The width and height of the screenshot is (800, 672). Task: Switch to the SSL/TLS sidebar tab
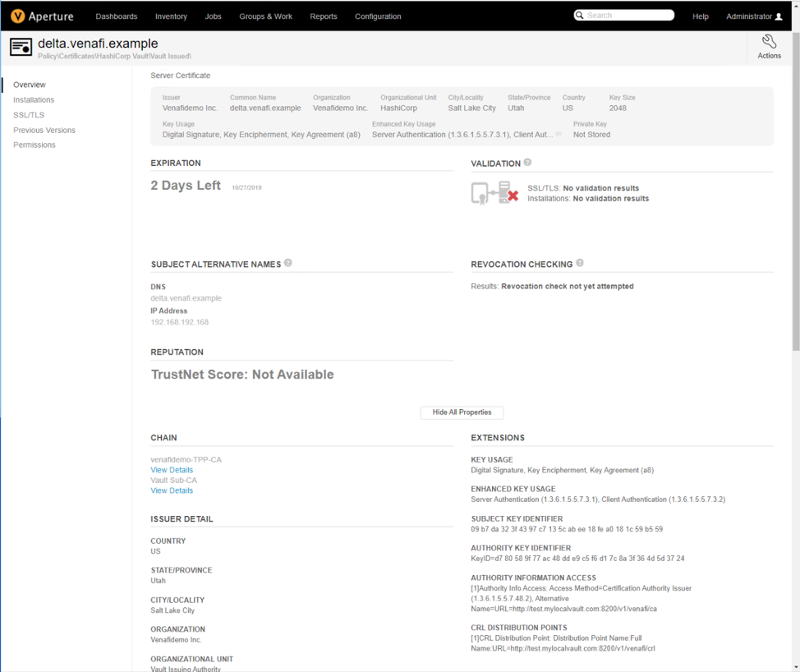point(29,115)
